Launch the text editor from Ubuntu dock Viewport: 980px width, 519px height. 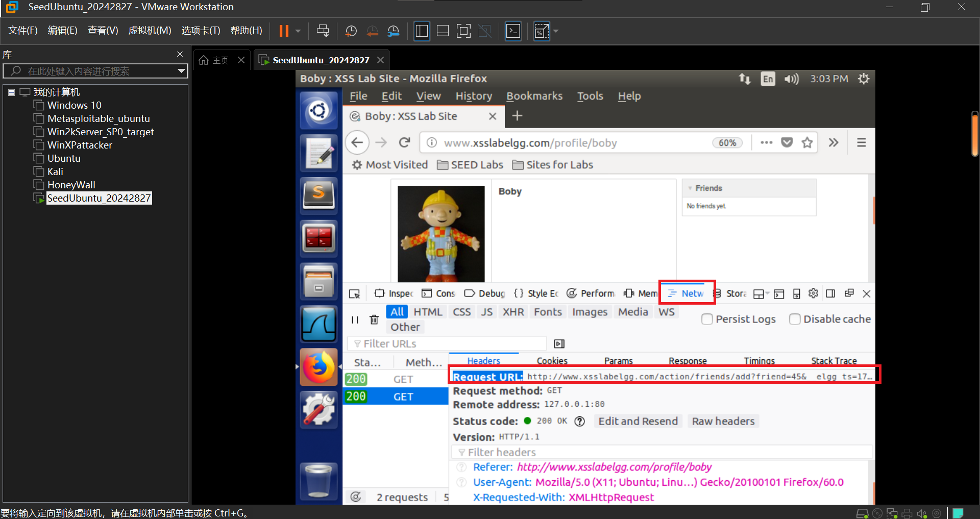(x=318, y=153)
